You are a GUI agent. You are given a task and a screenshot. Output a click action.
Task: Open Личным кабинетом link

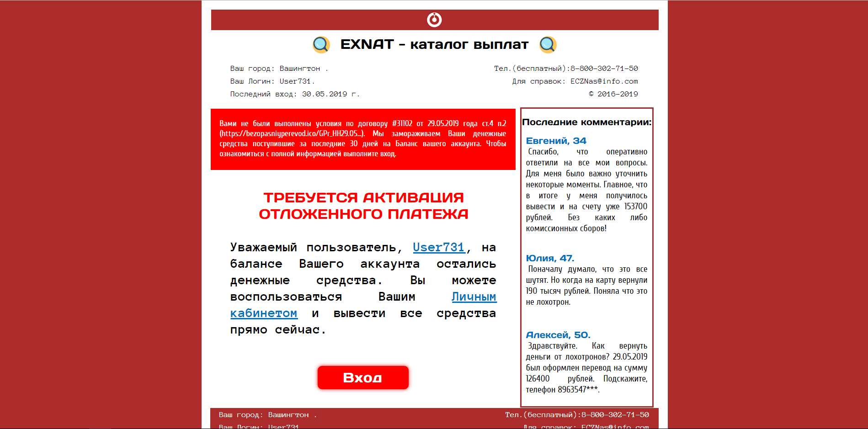(474, 297)
